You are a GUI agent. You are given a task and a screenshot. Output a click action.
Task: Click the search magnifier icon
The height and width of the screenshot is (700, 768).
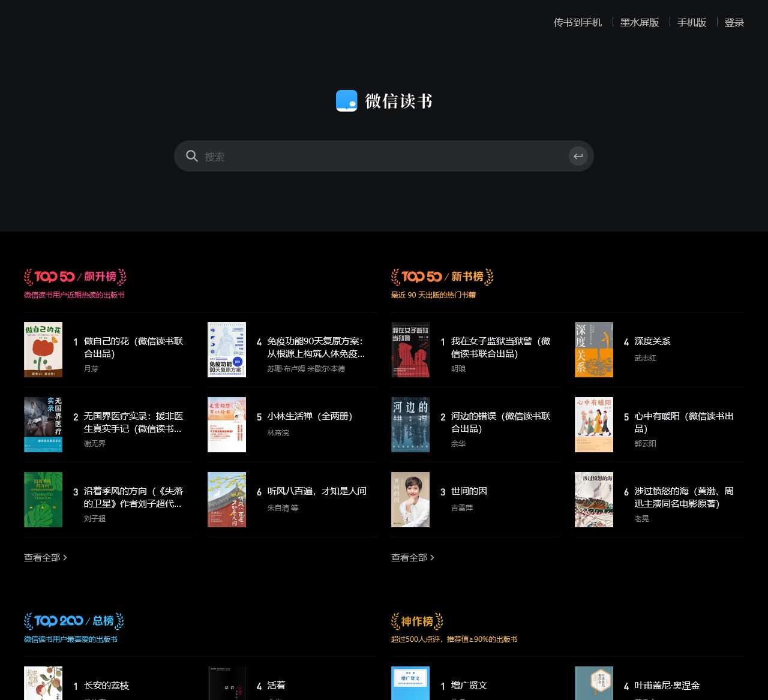click(192, 156)
